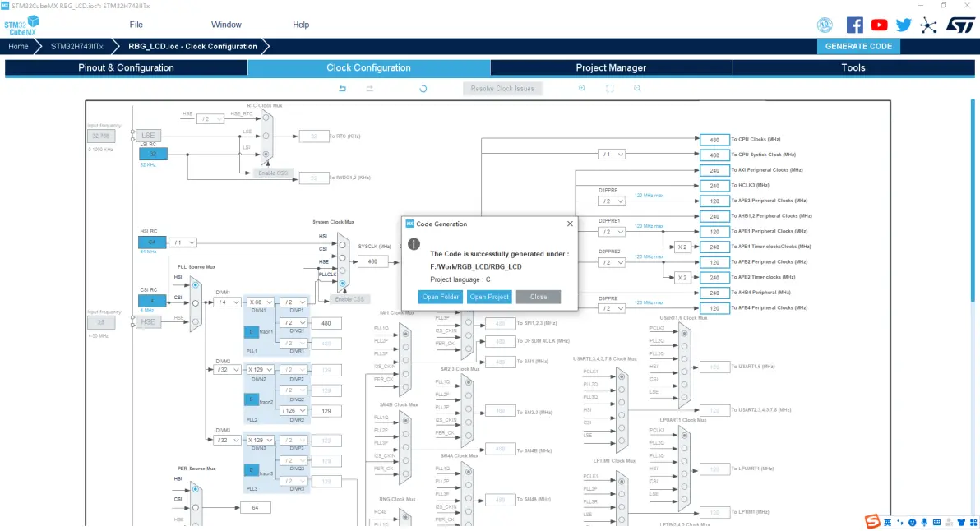Screen dimensions: 980x531
Task: Click the CPU Clocks 480 output field
Action: point(714,140)
